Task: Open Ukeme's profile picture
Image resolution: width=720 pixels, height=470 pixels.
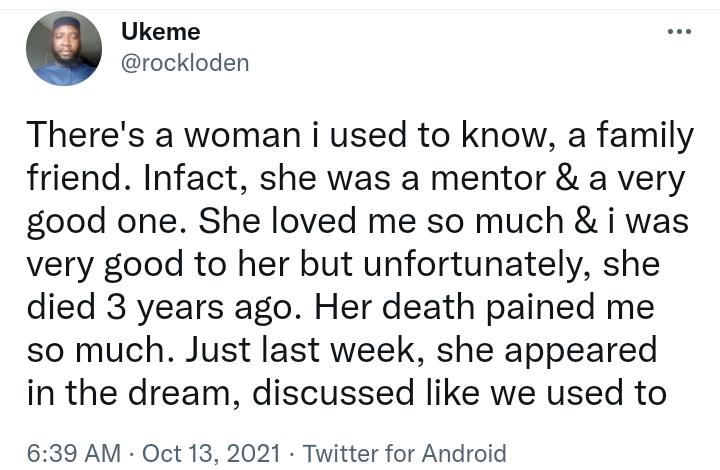Action: 64,49
